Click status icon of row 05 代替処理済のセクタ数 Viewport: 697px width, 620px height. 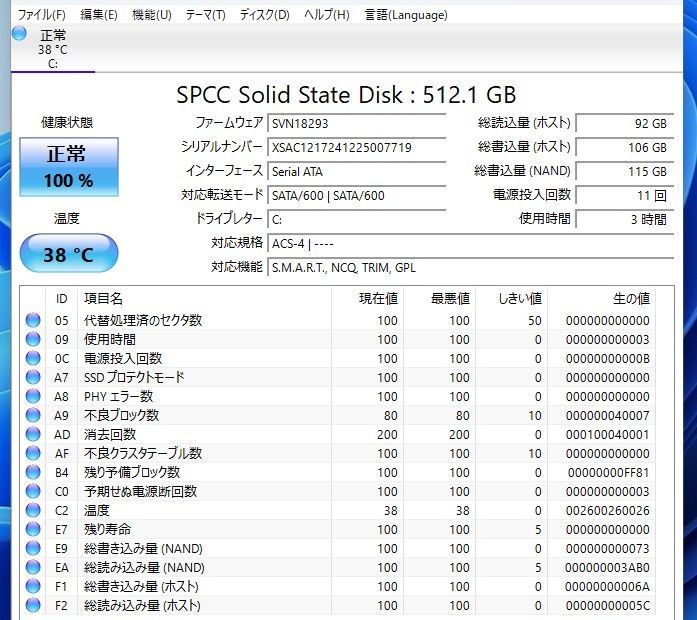33,320
